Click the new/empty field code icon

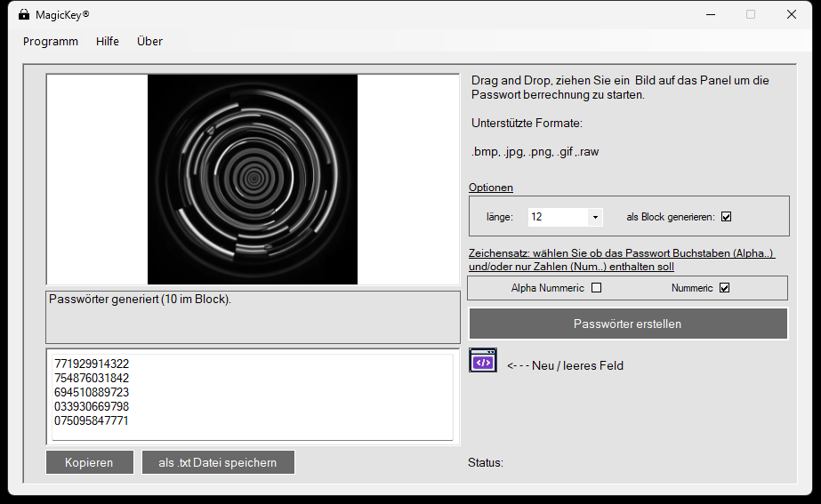[483, 360]
